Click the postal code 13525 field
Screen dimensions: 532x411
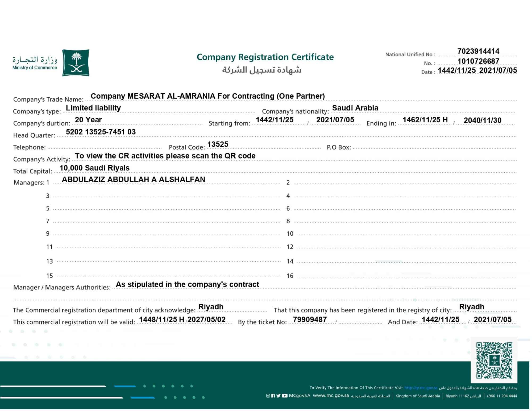point(218,144)
